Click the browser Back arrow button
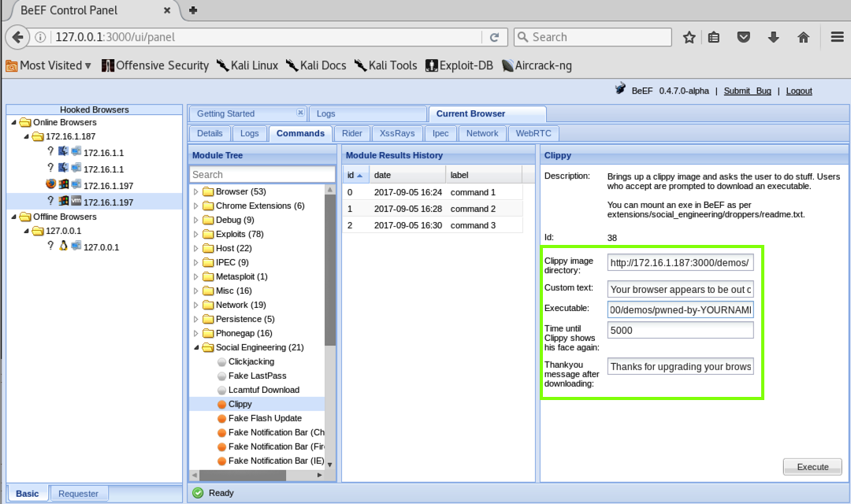The image size is (851, 504). coord(17,37)
